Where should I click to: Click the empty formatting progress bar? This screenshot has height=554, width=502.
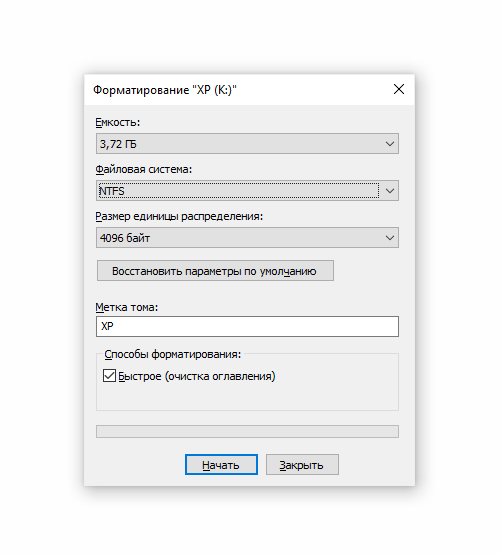pyautogui.click(x=247, y=431)
